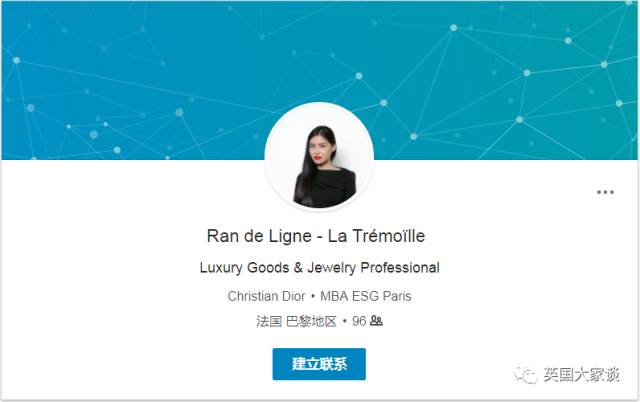This screenshot has height=402, width=640.
Task: Click the 巴黎地区 region text
Action: pyautogui.click(x=311, y=321)
